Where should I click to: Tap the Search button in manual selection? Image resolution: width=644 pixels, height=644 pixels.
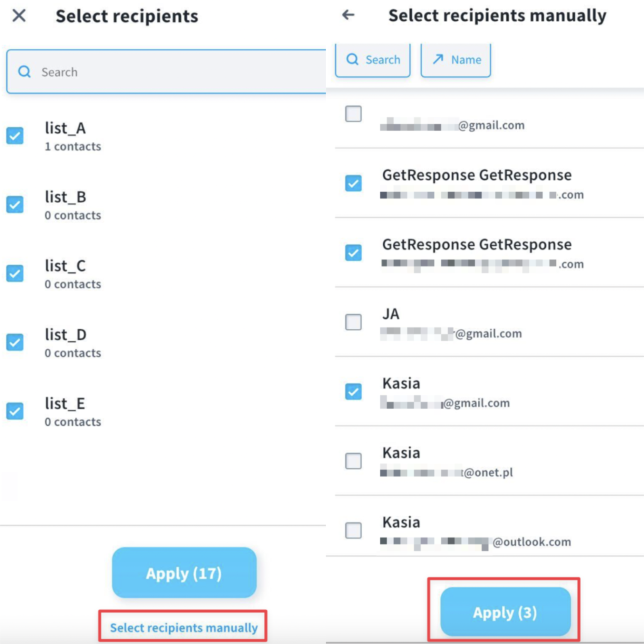tap(372, 60)
